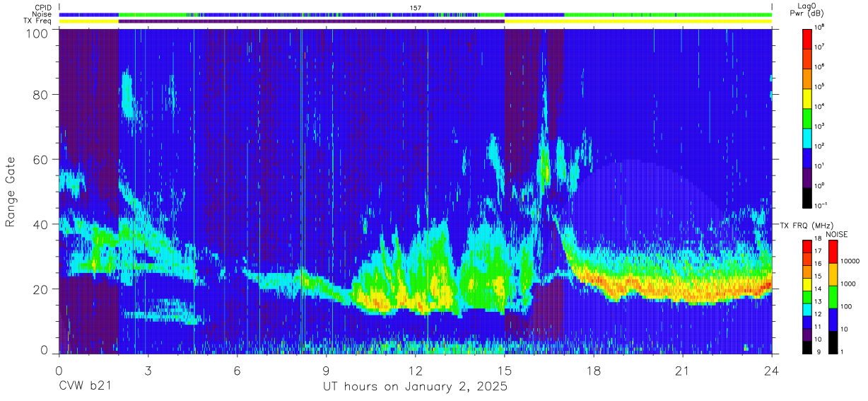Click the Range Gate axis title
Image resolution: width=868 pixels, height=401 pixels.
11,192
